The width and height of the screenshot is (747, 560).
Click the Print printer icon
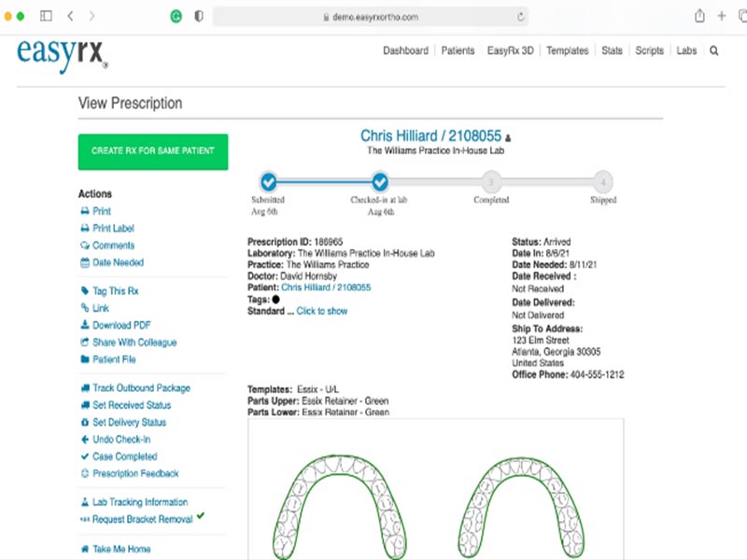click(85, 211)
